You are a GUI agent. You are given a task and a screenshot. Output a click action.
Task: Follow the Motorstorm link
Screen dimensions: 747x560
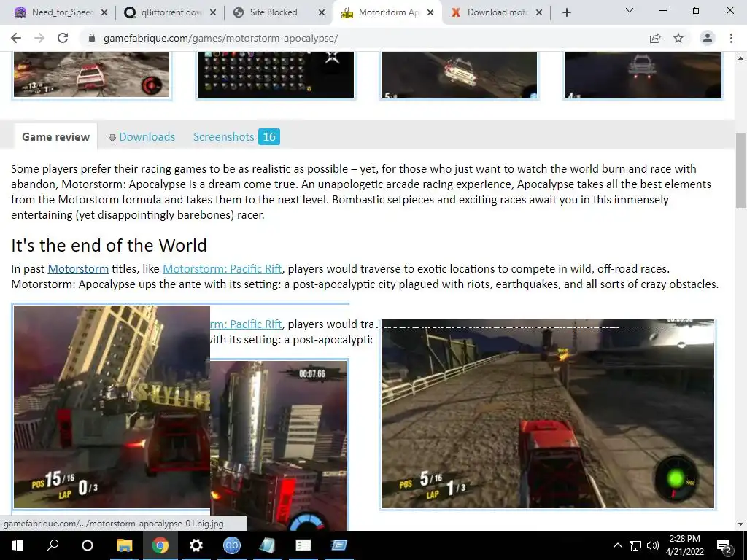[78, 268]
